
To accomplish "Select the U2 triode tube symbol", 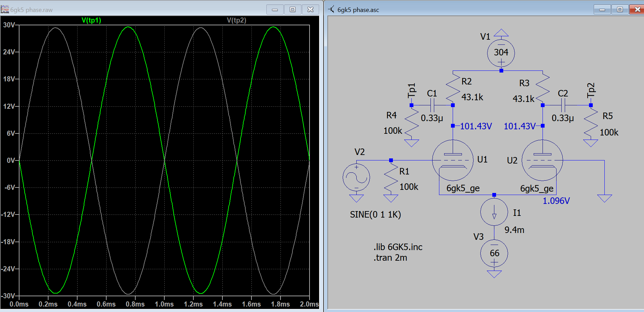I will pos(543,160).
